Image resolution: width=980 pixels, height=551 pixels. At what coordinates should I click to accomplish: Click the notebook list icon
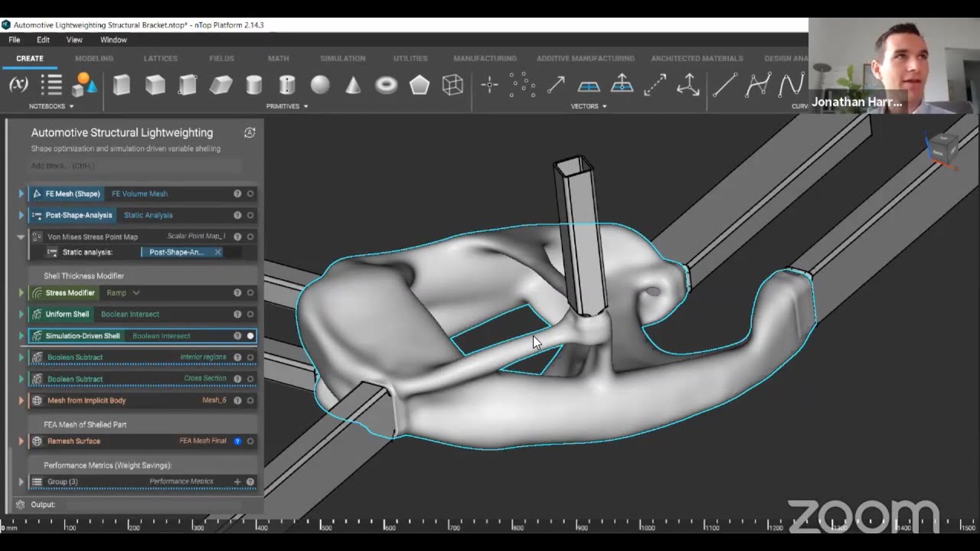point(51,85)
